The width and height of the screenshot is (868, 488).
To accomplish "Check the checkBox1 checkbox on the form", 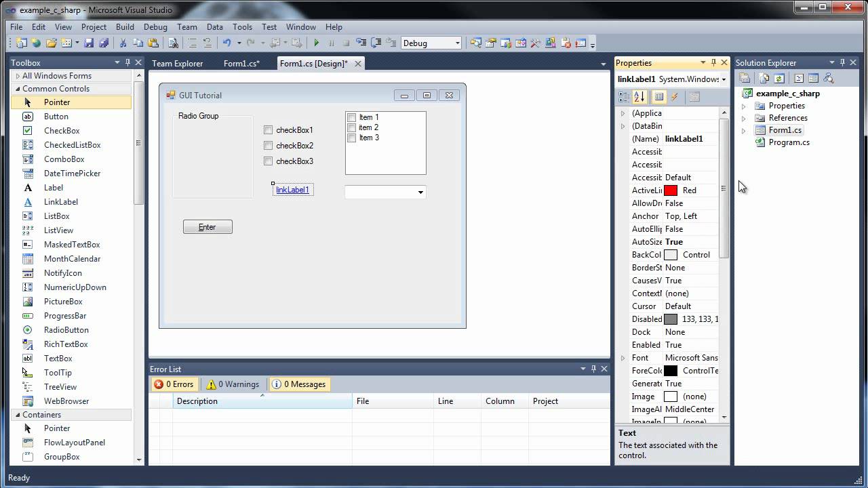I will tap(269, 130).
